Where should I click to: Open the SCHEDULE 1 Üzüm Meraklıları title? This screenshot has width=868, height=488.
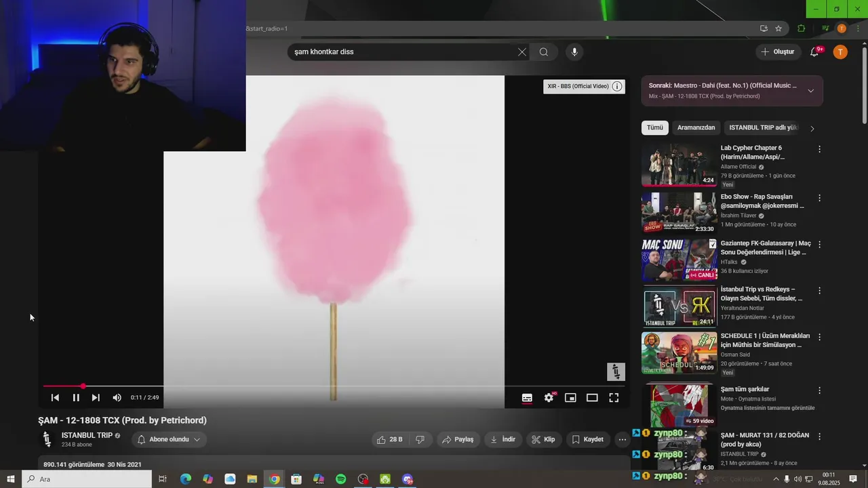[x=765, y=340]
